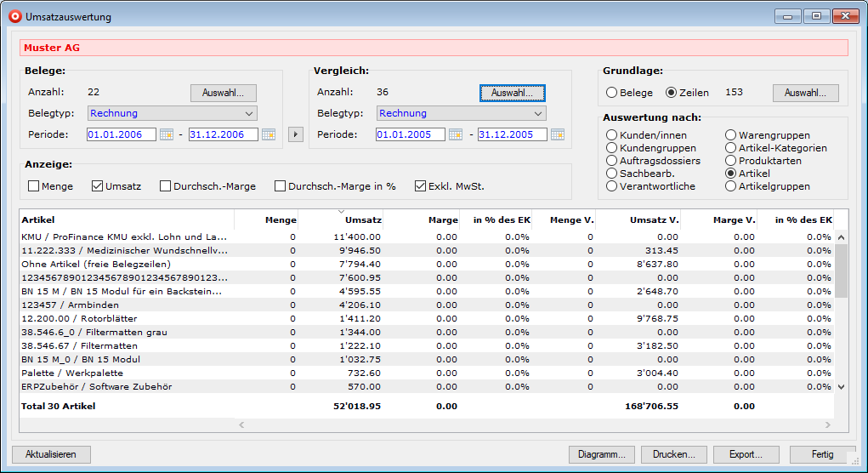Enable the Menge checkbox
The image size is (868, 473).
(34, 186)
